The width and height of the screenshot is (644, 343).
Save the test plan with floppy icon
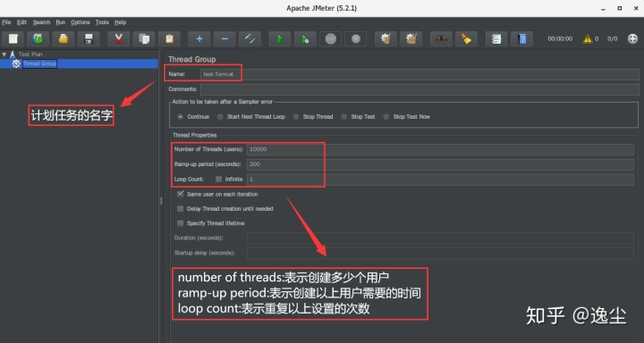pyautogui.click(x=89, y=39)
